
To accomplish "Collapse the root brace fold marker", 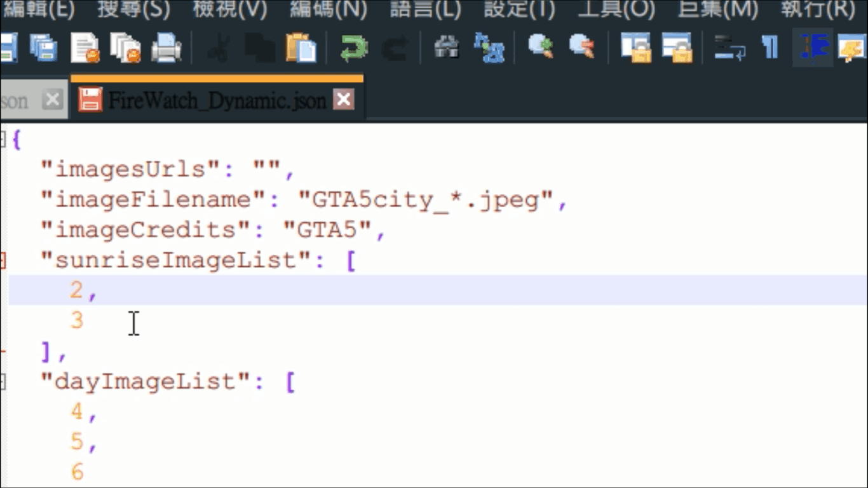I will (x=3, y=139).
